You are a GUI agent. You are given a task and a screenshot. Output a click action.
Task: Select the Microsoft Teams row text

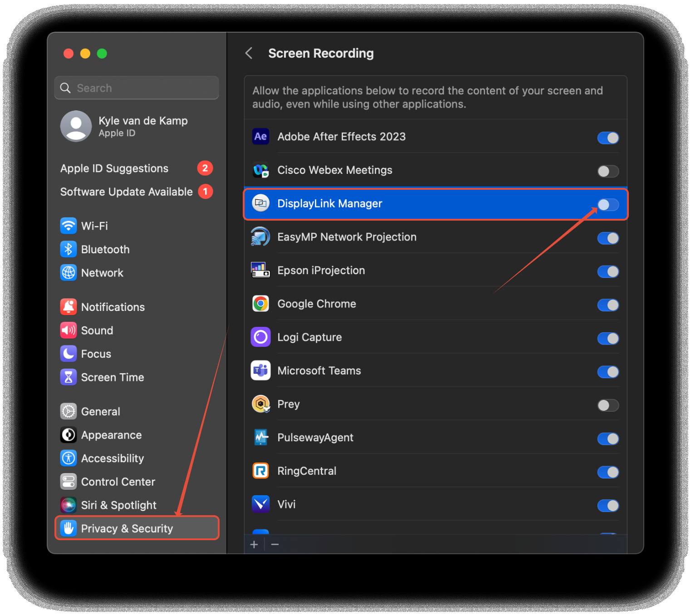point(319,370)
